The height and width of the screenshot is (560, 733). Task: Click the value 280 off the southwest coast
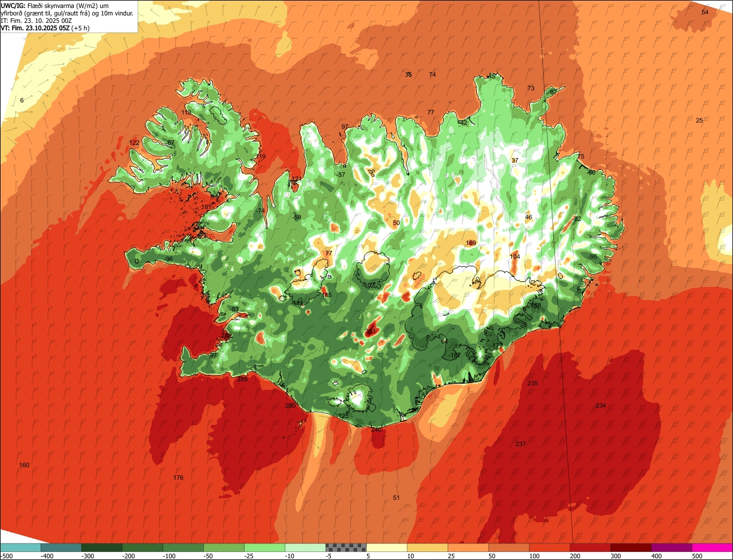point(290,405)
